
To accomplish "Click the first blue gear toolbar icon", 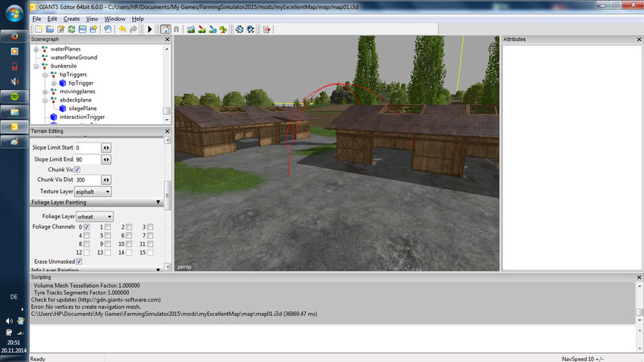I will [239, 29].
